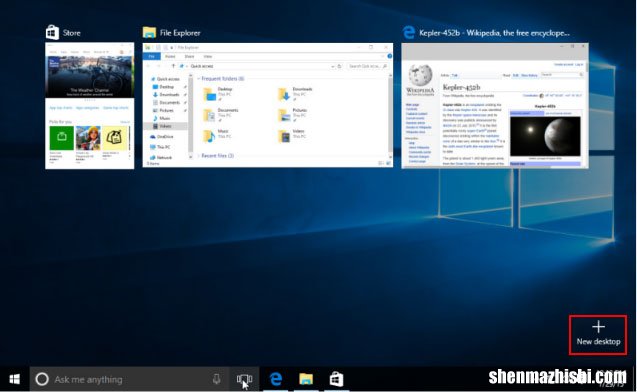Select Documents in the navigation pane
637x392 pixels.
[x=166, y=102]
